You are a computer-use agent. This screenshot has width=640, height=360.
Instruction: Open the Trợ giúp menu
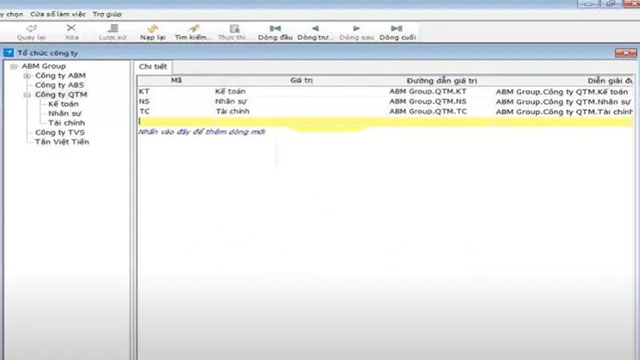coord(107,14)
